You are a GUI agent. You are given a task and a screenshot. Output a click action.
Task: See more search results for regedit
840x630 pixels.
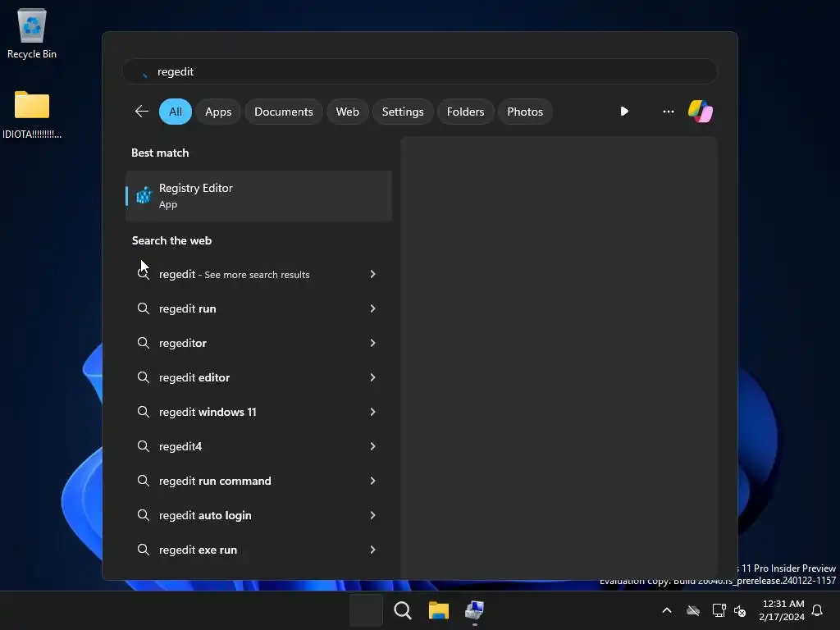click(x=258, y=274)
